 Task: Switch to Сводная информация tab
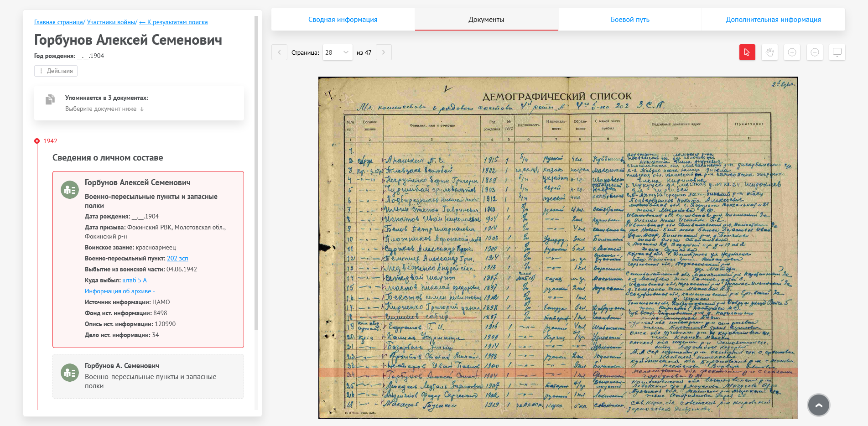pyautogui.click(x=343, y=20)
